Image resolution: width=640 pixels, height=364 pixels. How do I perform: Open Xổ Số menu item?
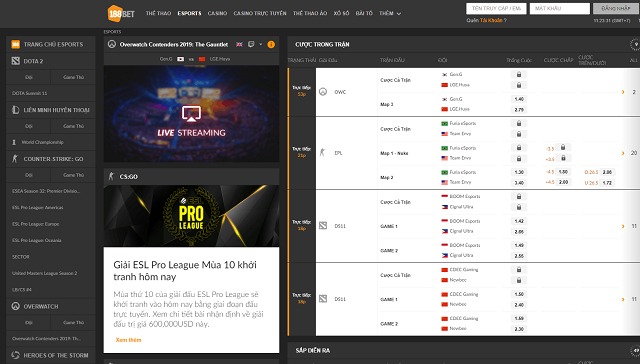click(x=341, y=13)
